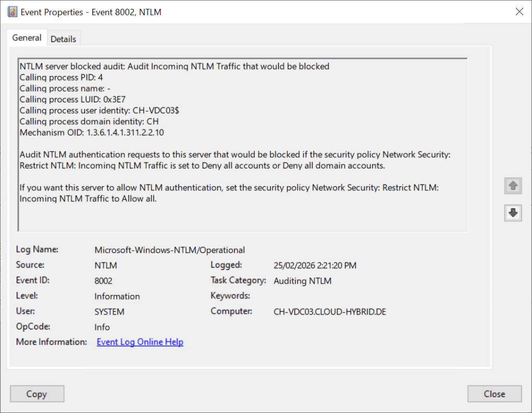Image resolution: width=532 pixels, height=413 pixels.
Task: Click the Event Properties title bar icon
Action: click(12, 11)
